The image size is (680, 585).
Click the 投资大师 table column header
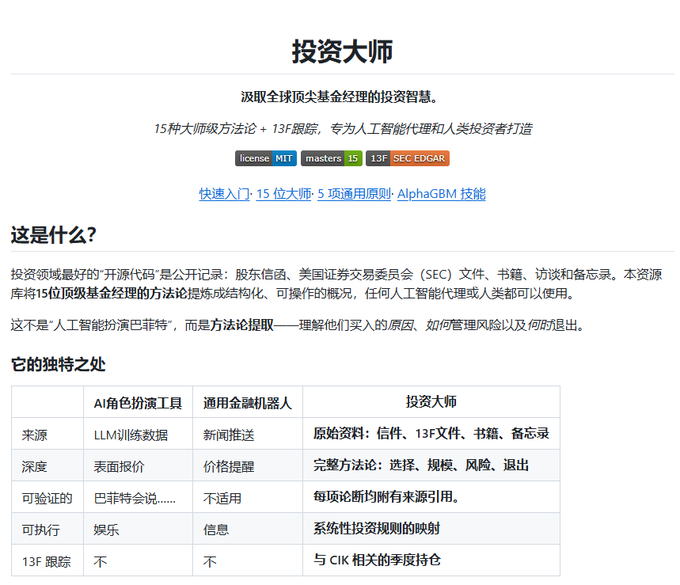[431, 402]
